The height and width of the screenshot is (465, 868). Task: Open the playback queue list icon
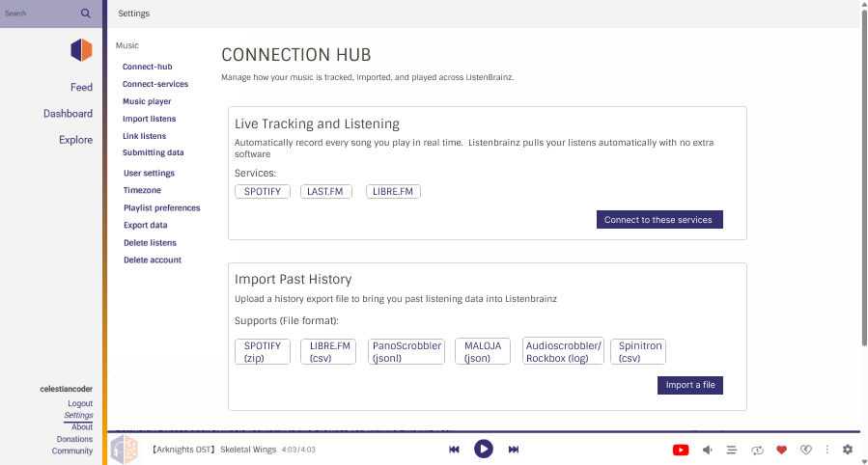click(732, 450)
